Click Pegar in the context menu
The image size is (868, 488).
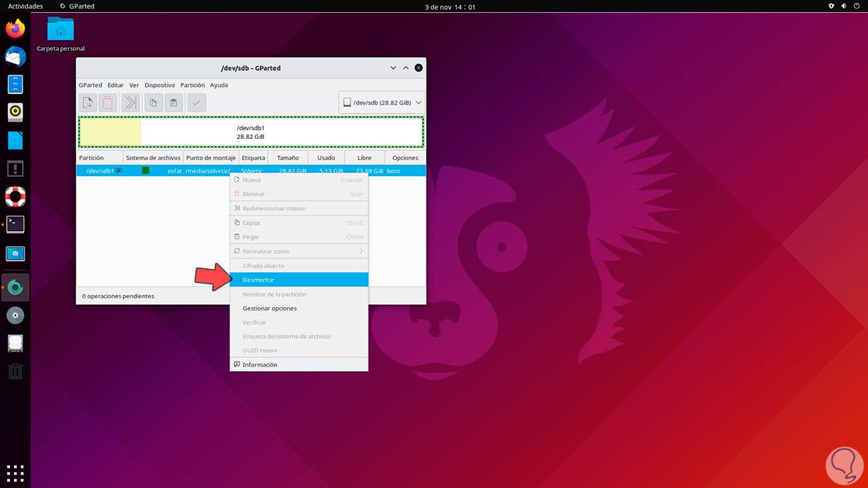click(x=299, y=237)
